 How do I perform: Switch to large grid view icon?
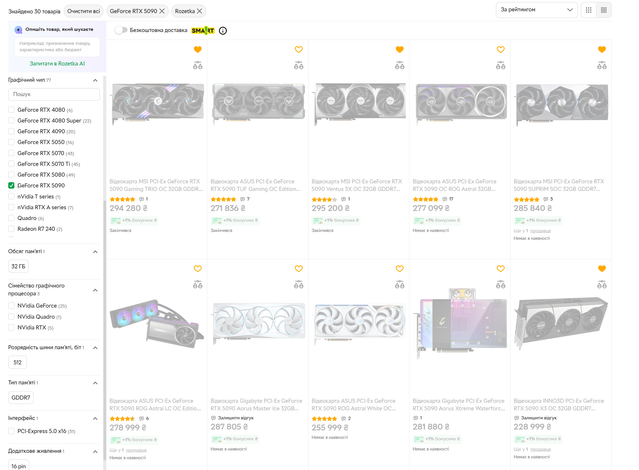(604, 10)
